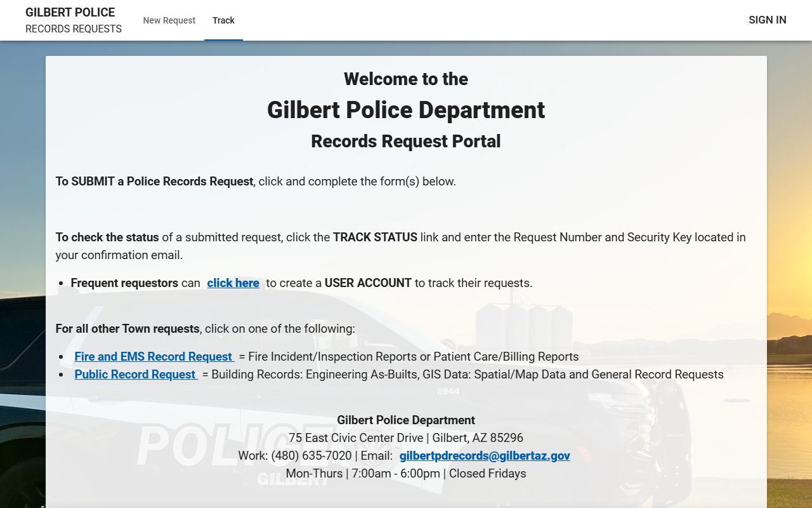Viewport: 812px width, 508px height.
Task: Click the SIGN IN button
Action: [x=767, y=20]
